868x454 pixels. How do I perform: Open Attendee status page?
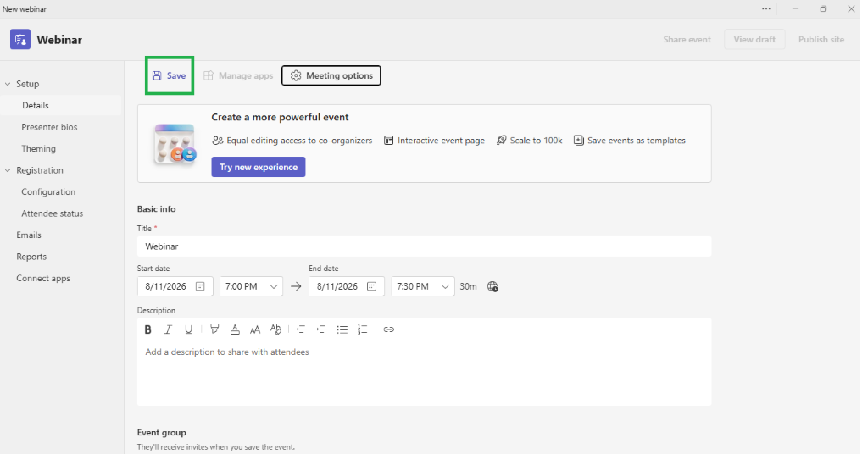[x=52, y=213]
